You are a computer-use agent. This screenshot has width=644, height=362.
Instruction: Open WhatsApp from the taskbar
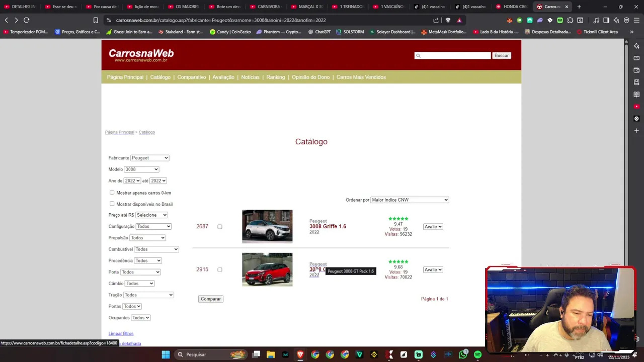(463, 354)
